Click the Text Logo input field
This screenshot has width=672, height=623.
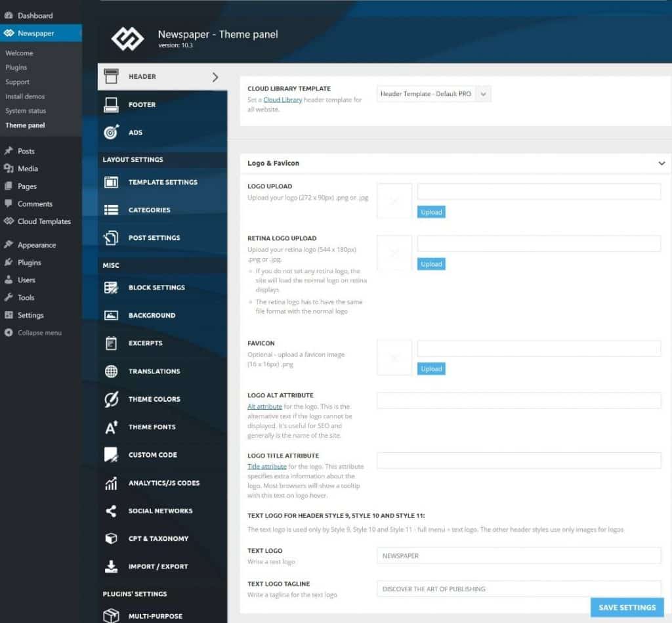518,555
